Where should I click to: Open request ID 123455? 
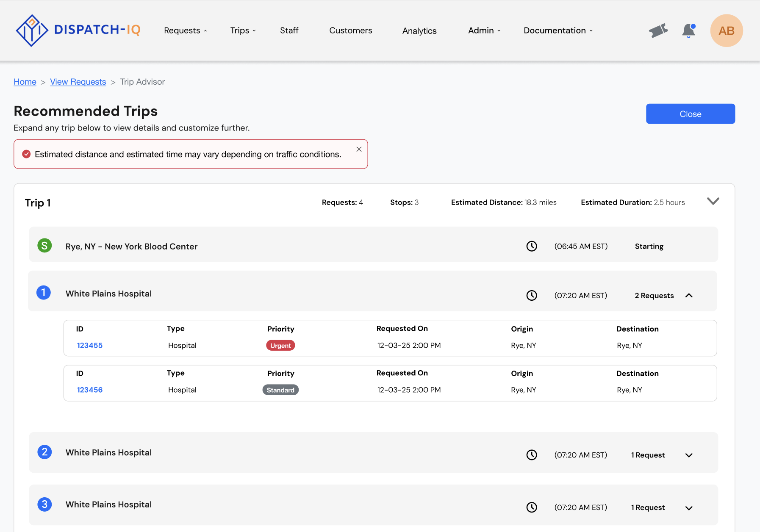(90, 345)
